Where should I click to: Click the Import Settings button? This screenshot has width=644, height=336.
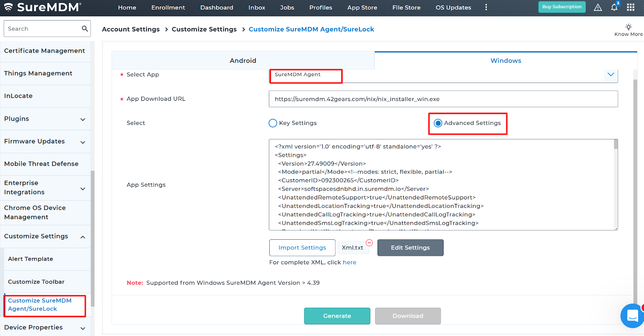tap(302, 248)
